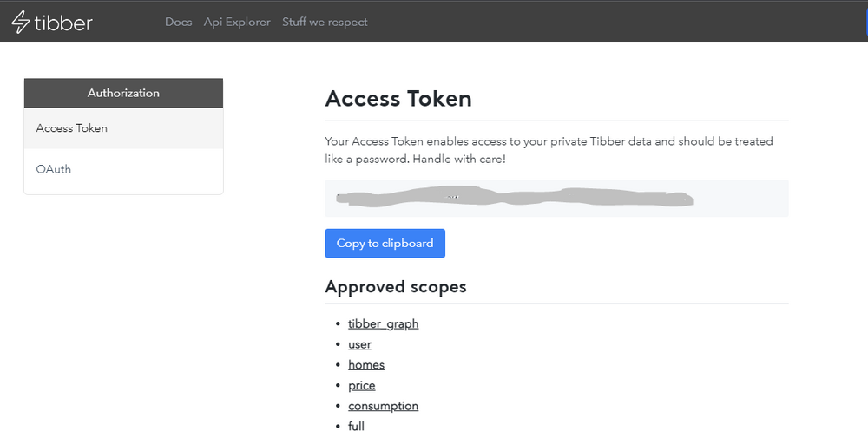This screenshot has height=431, width=868.
Task: Click the blue button at header's right edge
Action: (865, 22)
